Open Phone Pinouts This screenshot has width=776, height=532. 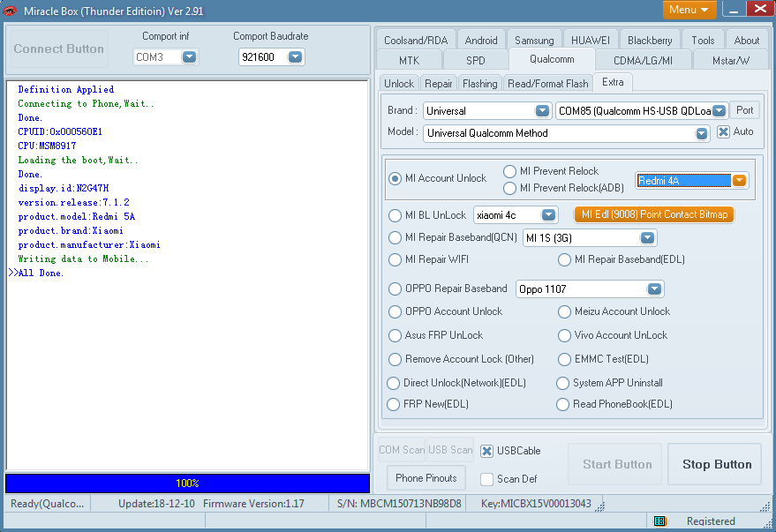point(426,478)
